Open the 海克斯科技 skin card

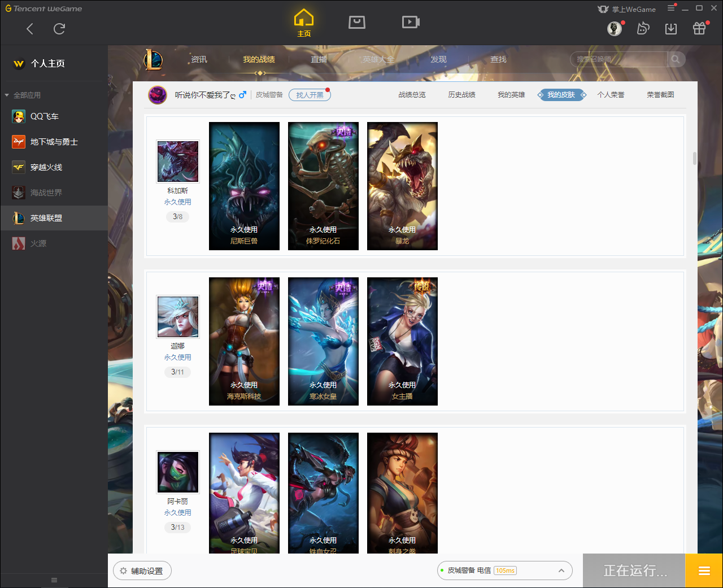(x=244, y=341)
